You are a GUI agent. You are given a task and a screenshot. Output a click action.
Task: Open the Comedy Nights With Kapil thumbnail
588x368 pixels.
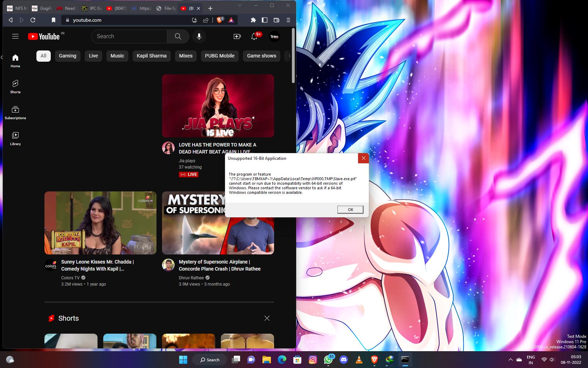(x=100, y=223)
